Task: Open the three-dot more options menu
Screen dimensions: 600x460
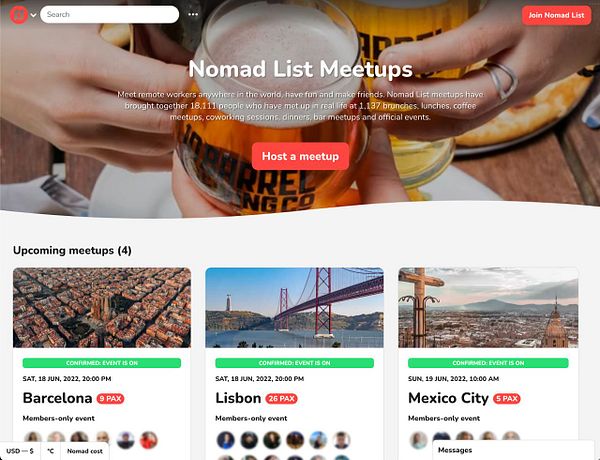Action: [x=193, y=15]
